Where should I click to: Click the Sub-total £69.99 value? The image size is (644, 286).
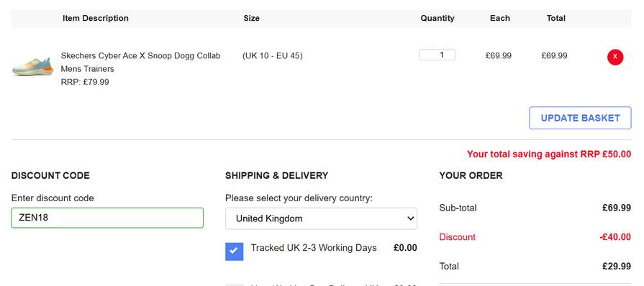point(617,208)
